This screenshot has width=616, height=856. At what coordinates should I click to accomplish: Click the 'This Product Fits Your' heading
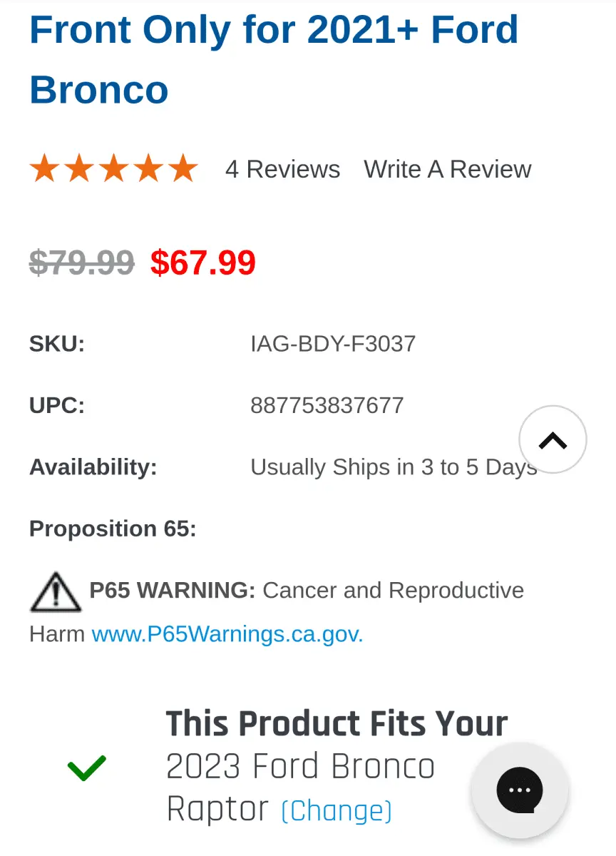point(337,723)
